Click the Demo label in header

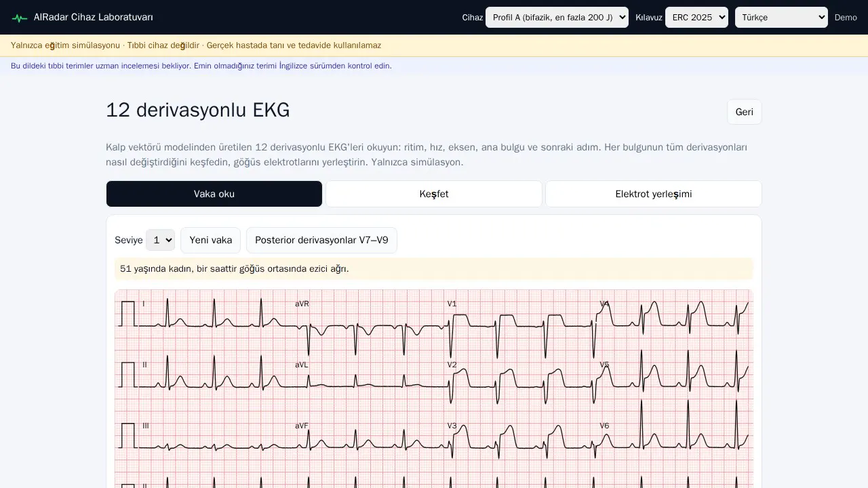coord(846,18)
